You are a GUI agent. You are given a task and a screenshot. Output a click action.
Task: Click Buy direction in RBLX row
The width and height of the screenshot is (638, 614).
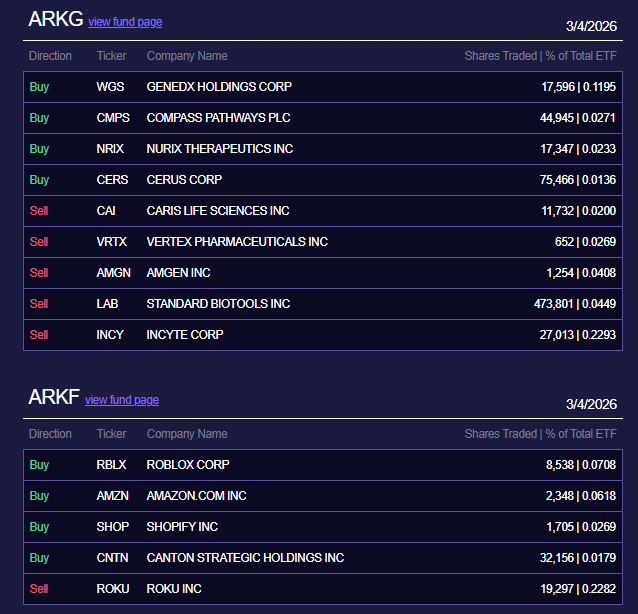[39, 465]
